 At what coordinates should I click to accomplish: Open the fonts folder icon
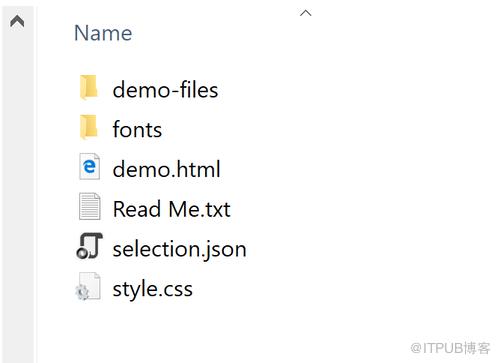[x=89, y=127]
